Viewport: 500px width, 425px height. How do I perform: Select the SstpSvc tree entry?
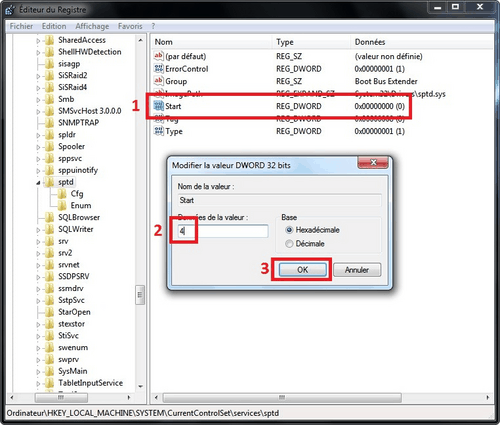point(71,300)
